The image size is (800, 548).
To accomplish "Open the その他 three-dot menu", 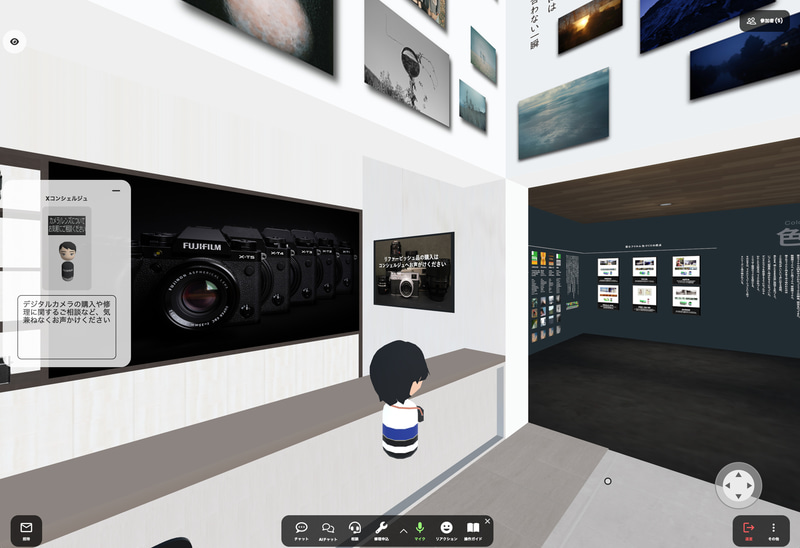I will point(773,531).
